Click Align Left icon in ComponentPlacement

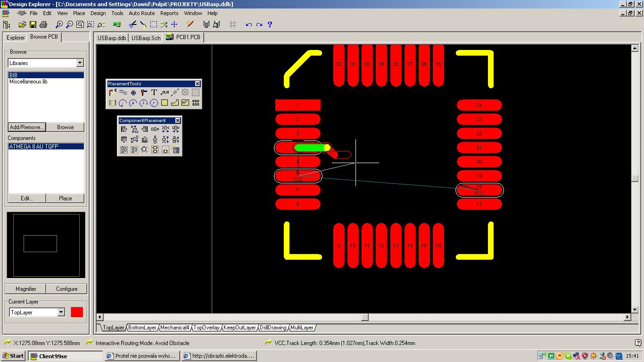coord(124,129)
